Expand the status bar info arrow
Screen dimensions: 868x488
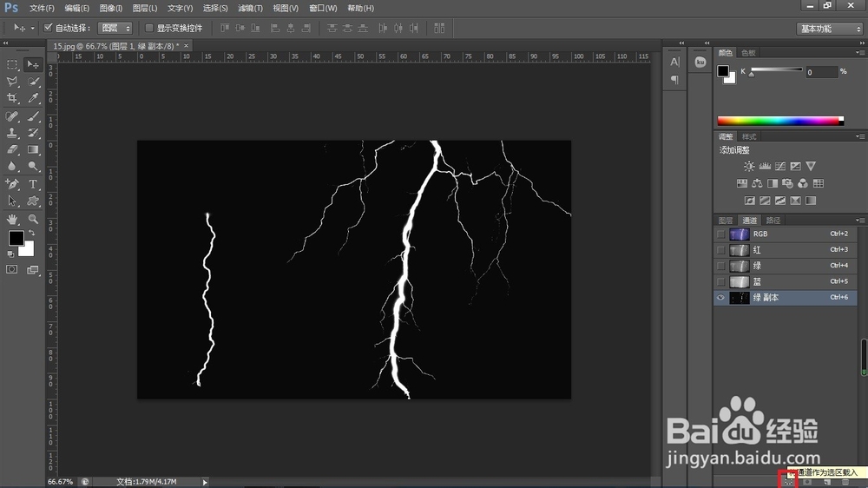tap(205, 482)
